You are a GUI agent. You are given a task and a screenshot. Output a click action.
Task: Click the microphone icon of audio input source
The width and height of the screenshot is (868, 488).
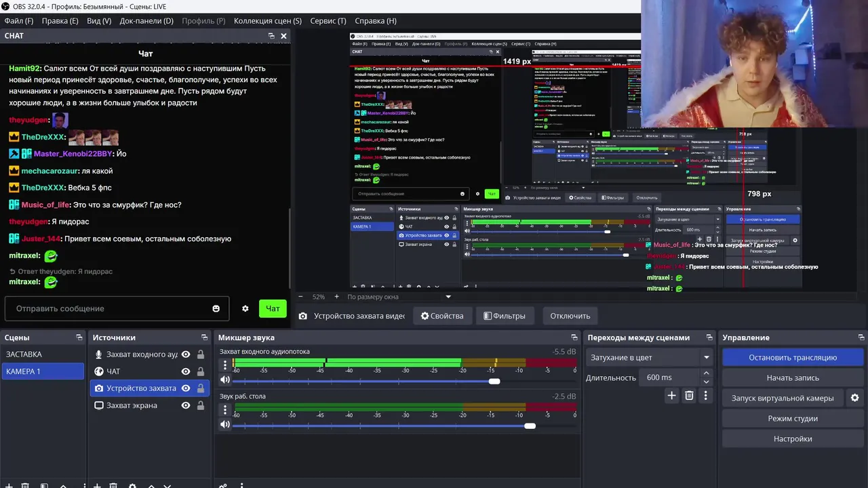click(99, 354)
